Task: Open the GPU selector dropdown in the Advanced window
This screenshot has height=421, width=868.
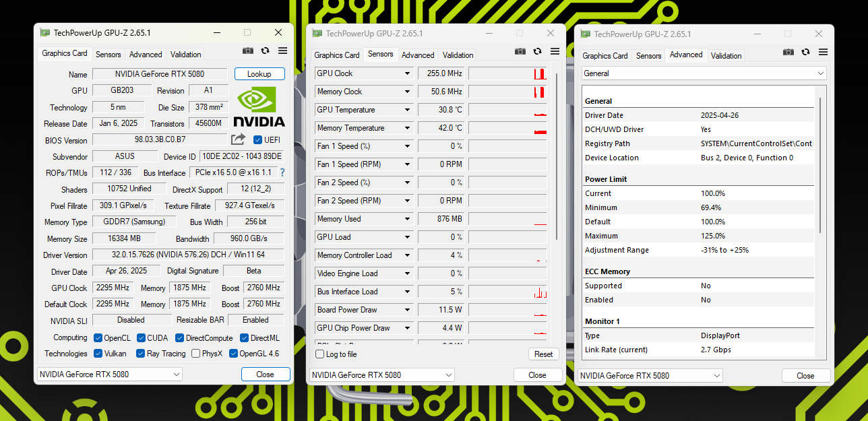Action: (x=650, y=376)
